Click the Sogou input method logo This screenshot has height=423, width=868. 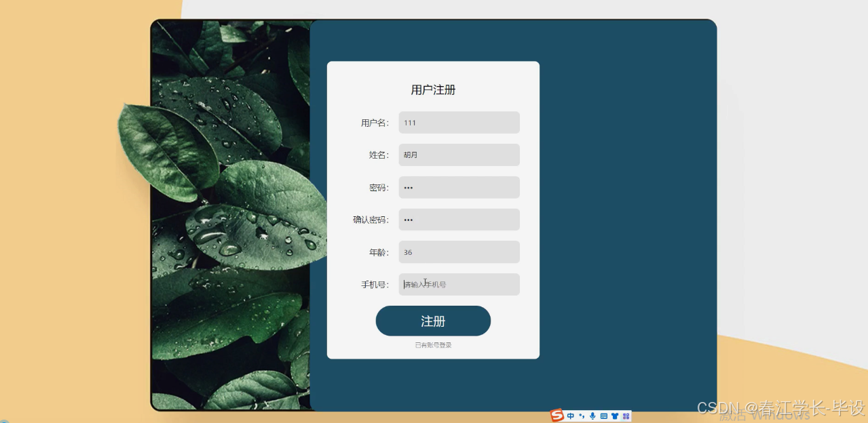pos(557,415)
